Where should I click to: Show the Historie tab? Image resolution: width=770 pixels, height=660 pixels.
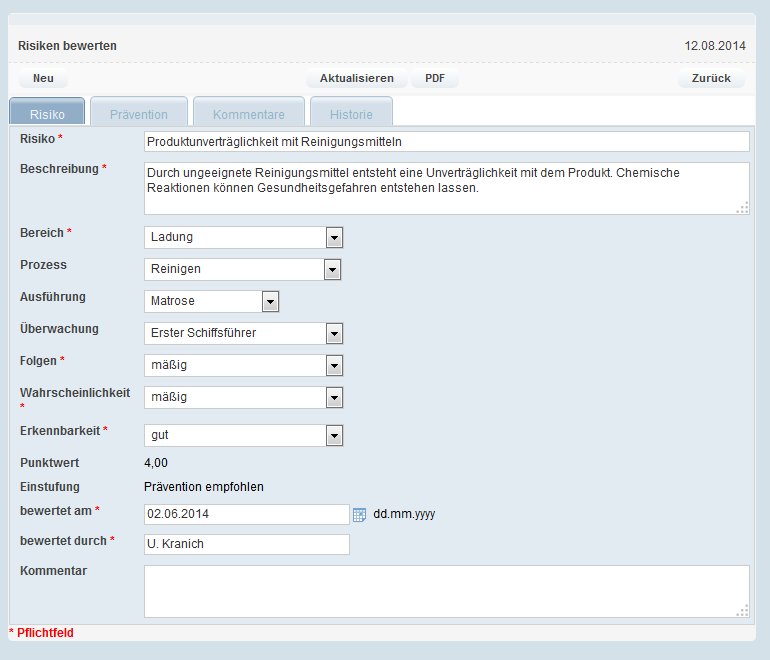pos(351,114)
